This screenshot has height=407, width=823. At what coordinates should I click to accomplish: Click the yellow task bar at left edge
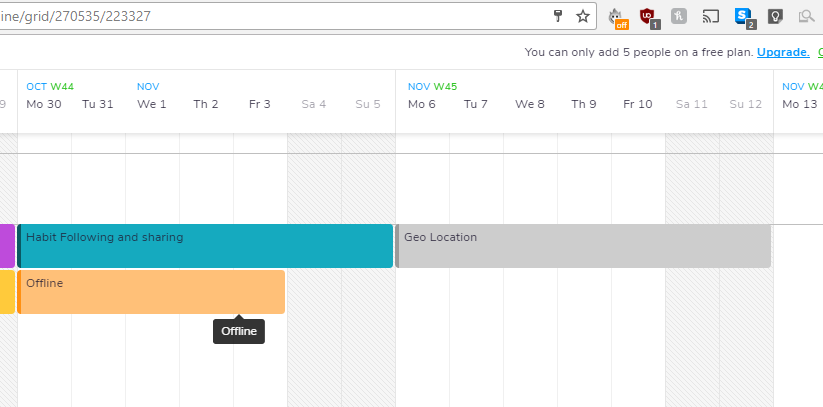click(7, 292)
